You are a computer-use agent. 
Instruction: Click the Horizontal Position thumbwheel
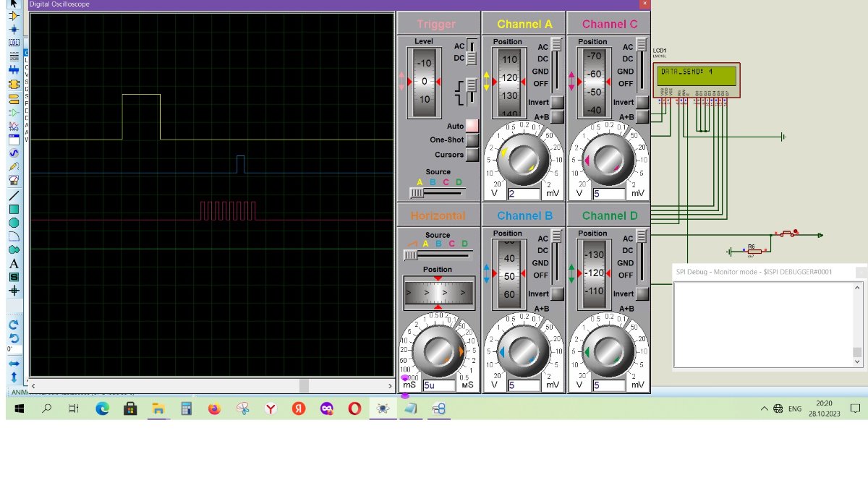coord(438,293)
